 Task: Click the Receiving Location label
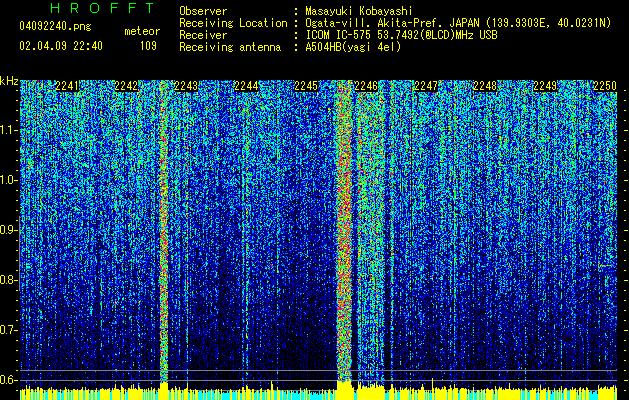click(x=233, y=23)
